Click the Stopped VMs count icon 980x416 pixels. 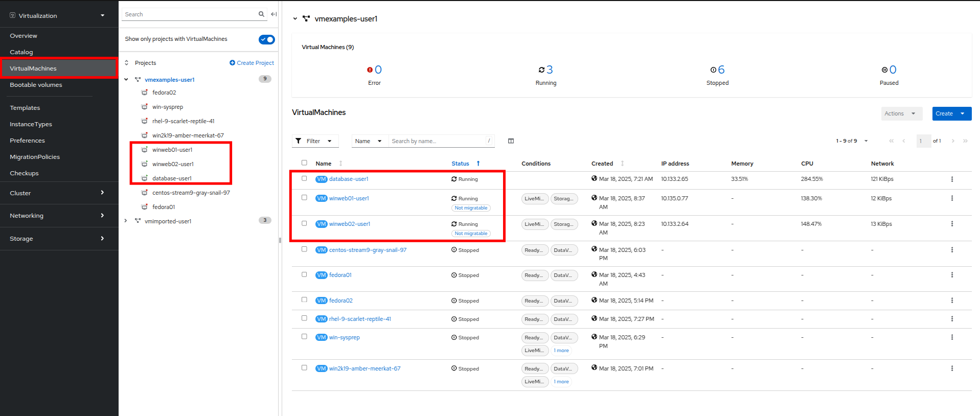point(713,70)
